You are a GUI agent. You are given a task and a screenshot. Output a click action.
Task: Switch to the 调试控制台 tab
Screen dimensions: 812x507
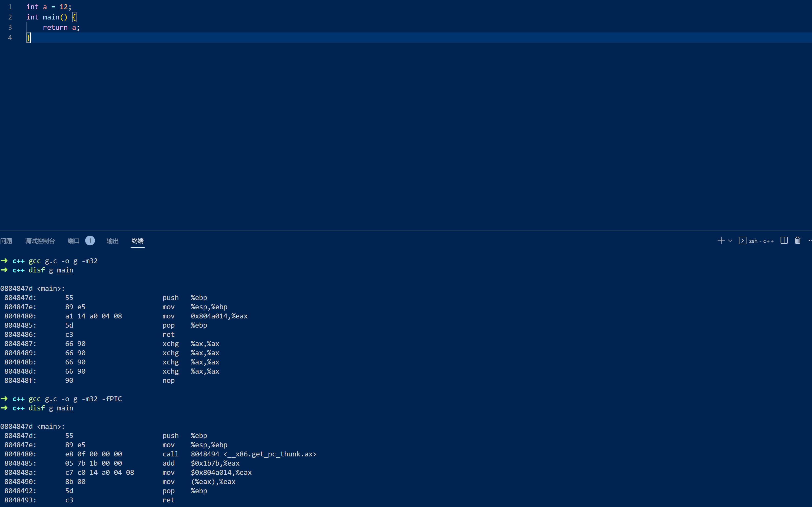point(40,241)
